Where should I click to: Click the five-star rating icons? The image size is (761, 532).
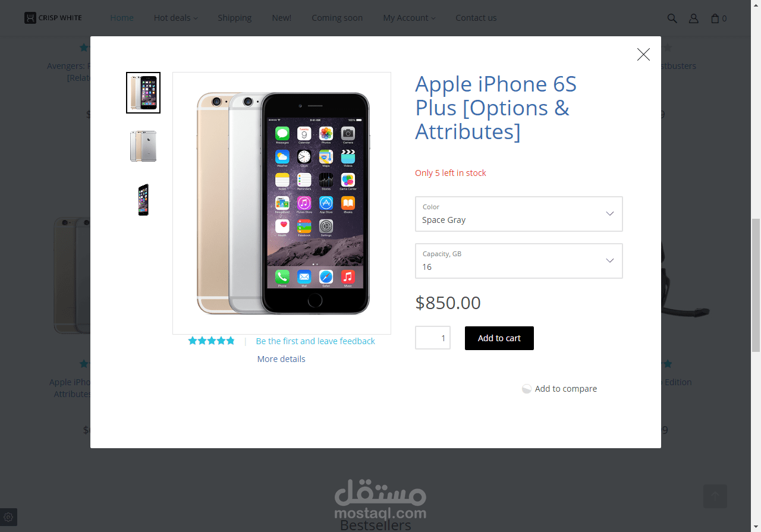(x=211, y=341)
